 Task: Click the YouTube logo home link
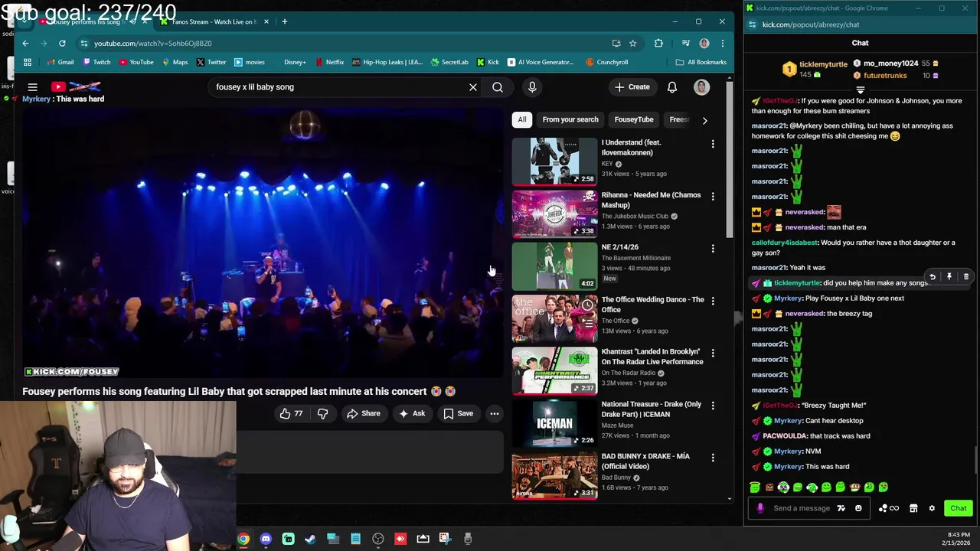tap(75, 86)
